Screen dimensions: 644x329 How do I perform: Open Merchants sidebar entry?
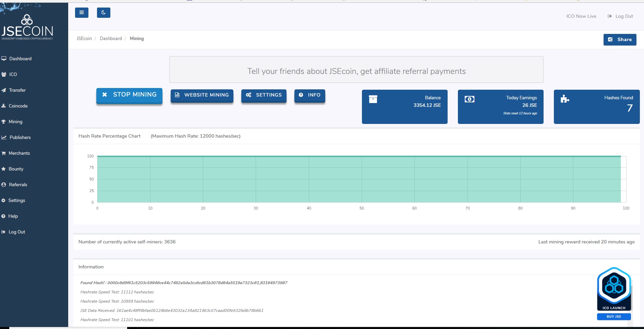19,153
